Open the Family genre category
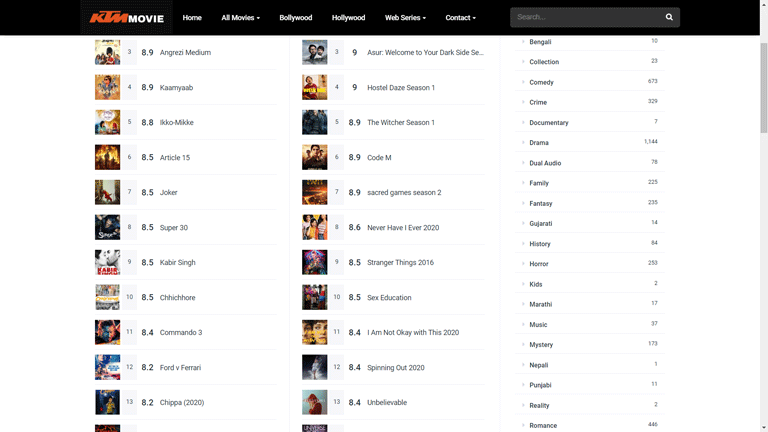The width and height of the screenshot is (768, 432). 539,183
